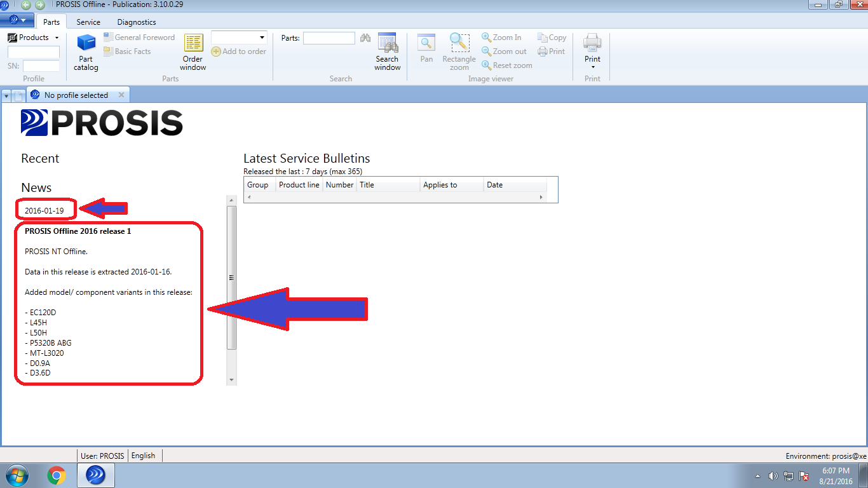Select the Pan tool
The height and width of the screenshot is (488, 868).
coord(426,50)
